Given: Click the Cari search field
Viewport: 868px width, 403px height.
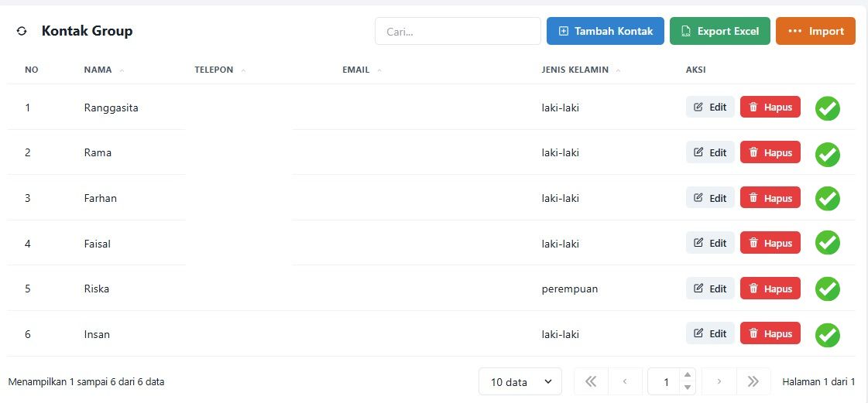Looking at the screenshot, I should point(458,31).
